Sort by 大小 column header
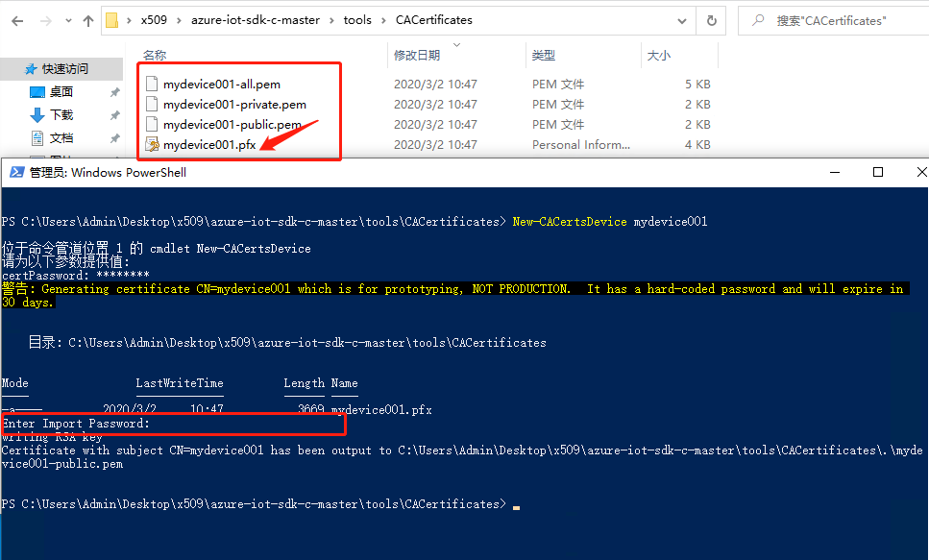 pyautogui.click(x=659, y=56)
